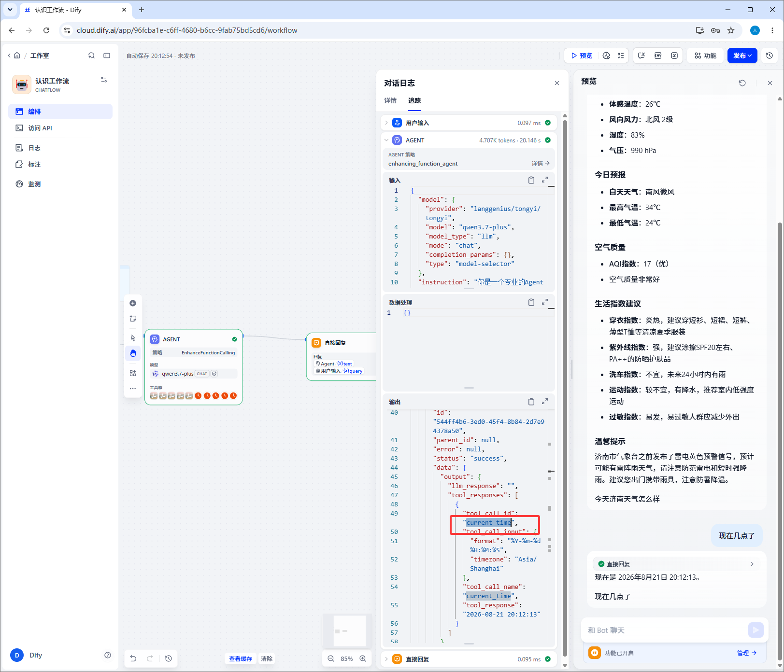Viewport: 784px width, 672px height.
Task: Select hand pan mode on the canvas toolbar
Action: coord(133,353)
